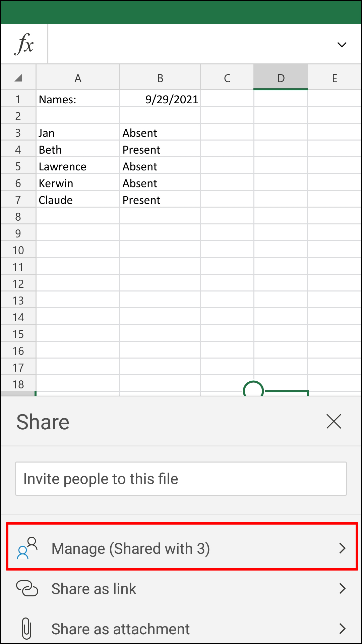The width and height of the screenshot is (362, 644).
Task: Click the paperclip attachment icon
Action: 26,629
